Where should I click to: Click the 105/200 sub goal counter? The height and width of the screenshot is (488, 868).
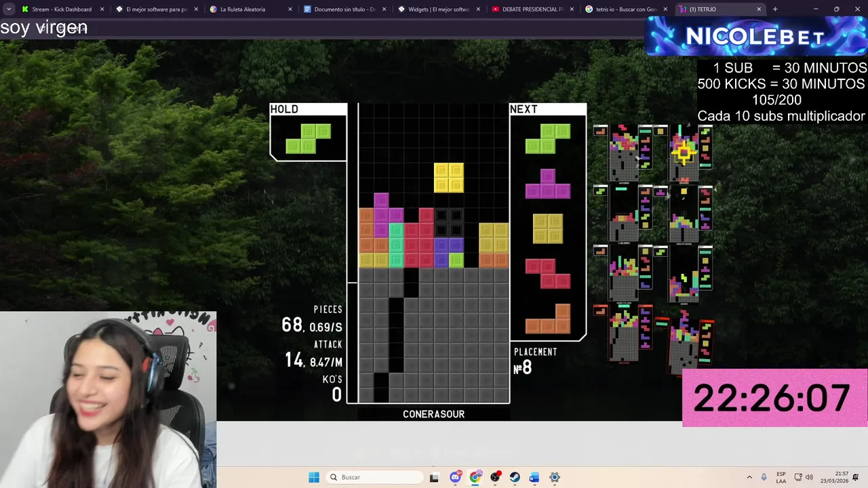776,100
